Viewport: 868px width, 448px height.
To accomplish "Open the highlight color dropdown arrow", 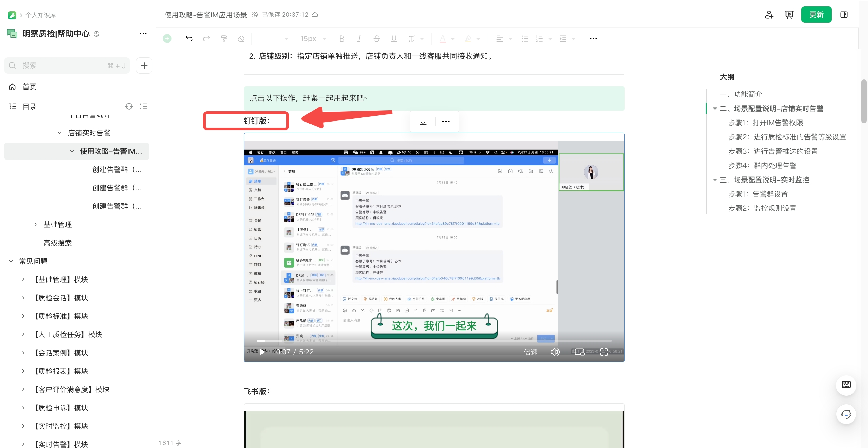I will pos(478,39).
